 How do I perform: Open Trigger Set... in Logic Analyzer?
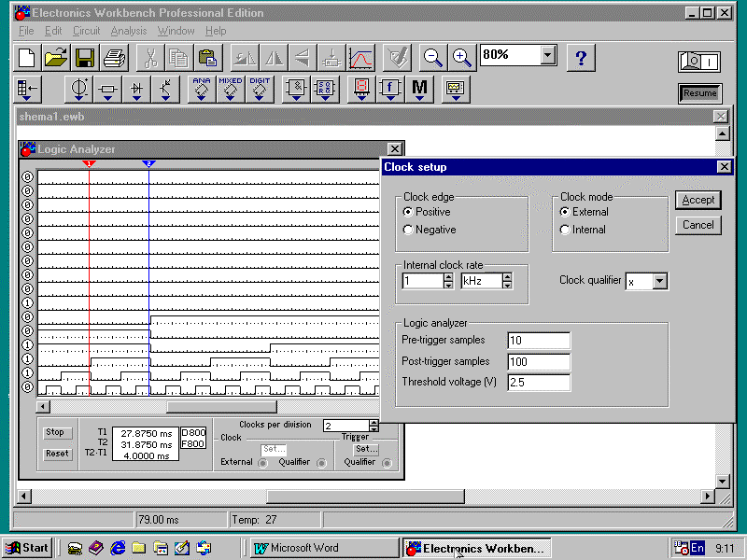[x=366, y=449]
